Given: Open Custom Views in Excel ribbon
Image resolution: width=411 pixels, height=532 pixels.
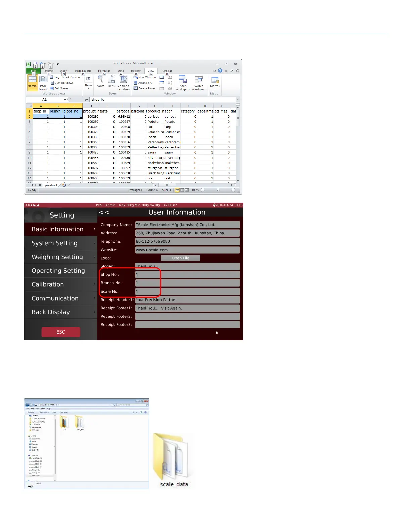Looking at the screenshot, I should click(61, 83).
